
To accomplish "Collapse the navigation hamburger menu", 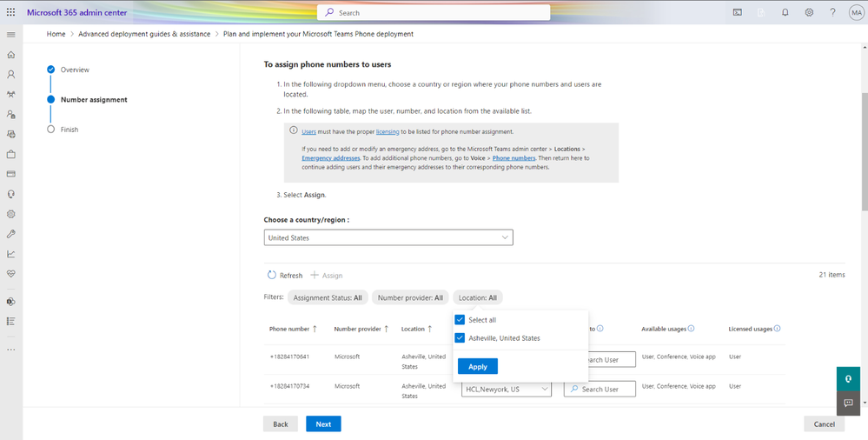I will tap(10, 35).
